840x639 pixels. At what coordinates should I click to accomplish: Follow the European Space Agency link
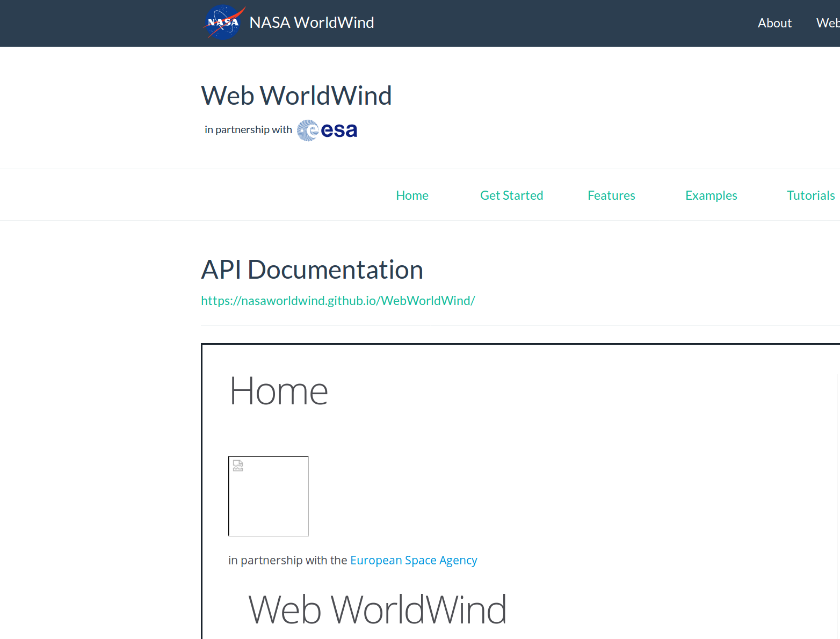(x=414, y=560)
